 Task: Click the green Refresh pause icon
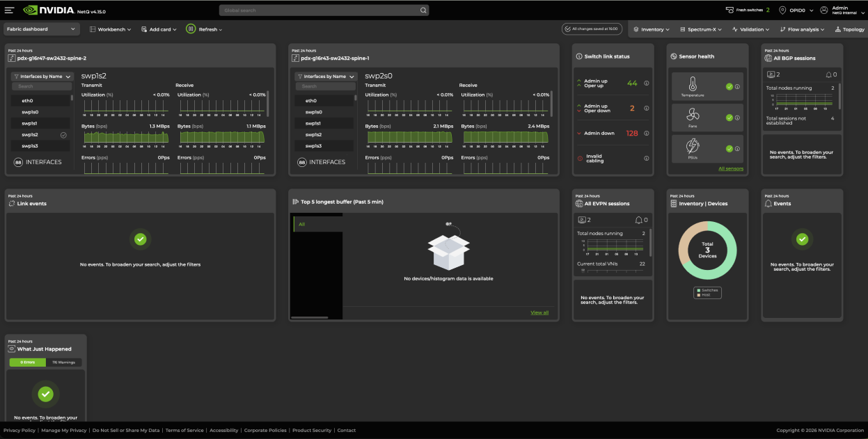point(191,29)
